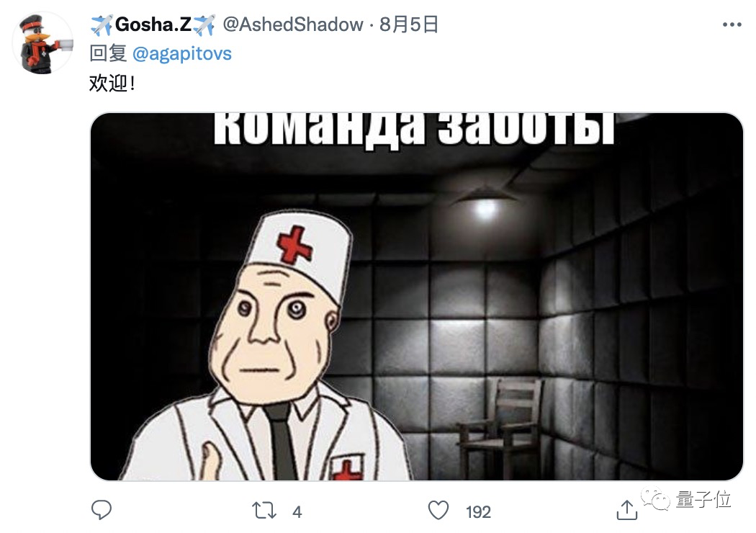Click the Russian caption atop the meme
Screen dimensions: 756x533
coord(414,129)
